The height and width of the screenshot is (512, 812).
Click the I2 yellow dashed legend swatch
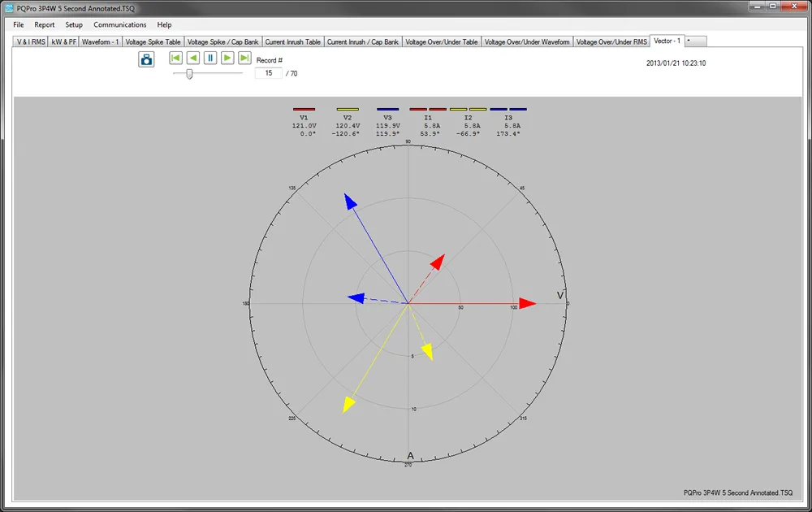[x=469, y=110]
